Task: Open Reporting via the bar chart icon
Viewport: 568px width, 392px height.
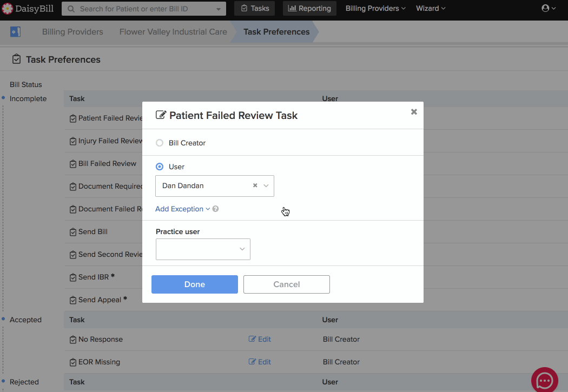Action: (291, 8)
